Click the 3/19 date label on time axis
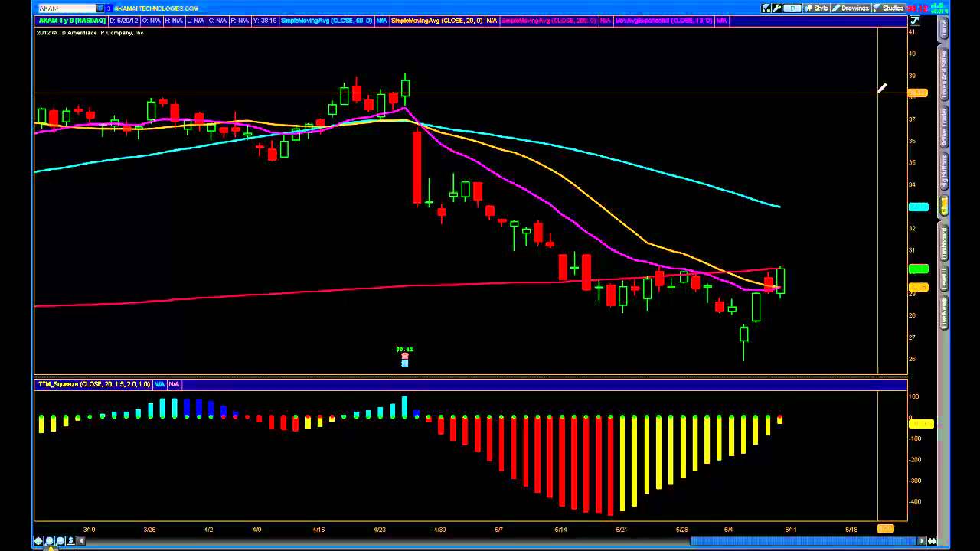This screenshot has width=980, height=551. 90,529
